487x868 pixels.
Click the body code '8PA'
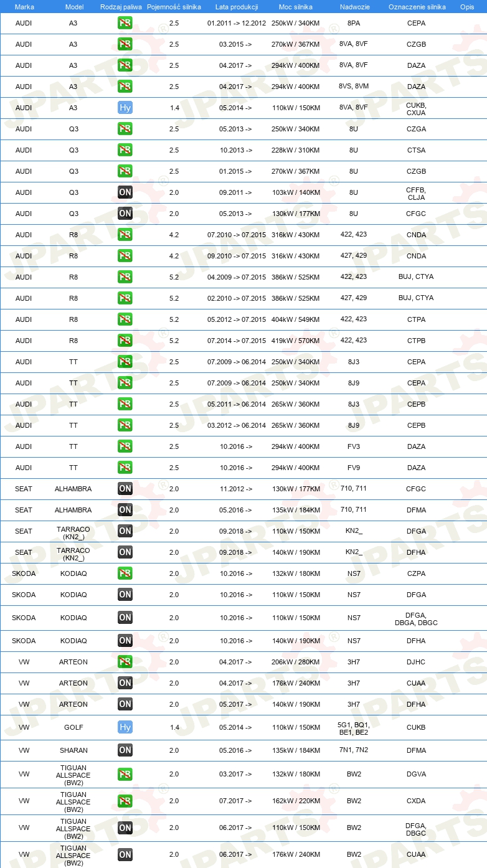(354, 23)
